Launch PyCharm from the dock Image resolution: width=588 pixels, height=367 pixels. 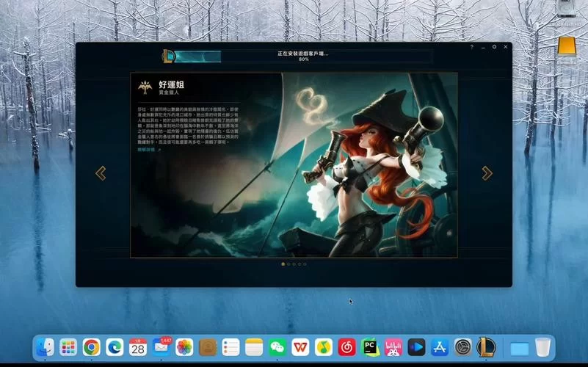click(x=370, y=347)
